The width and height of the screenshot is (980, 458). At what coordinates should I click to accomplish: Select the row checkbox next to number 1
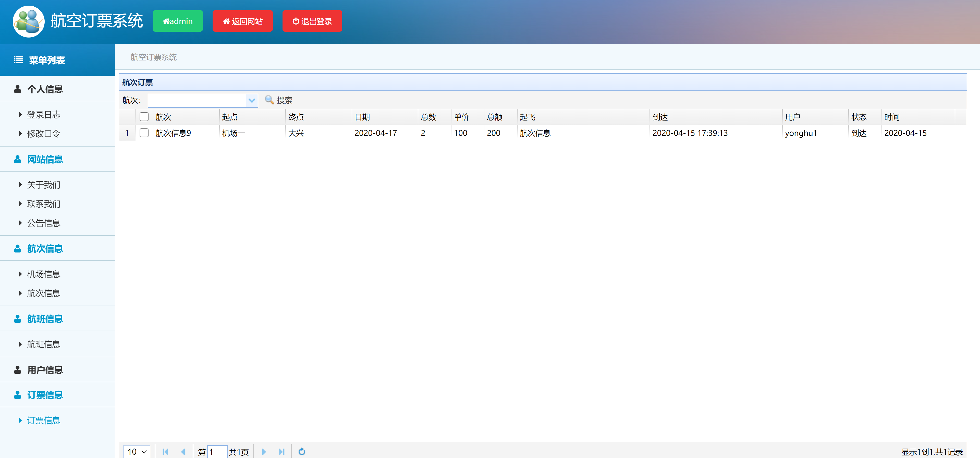tap(144, 133)
